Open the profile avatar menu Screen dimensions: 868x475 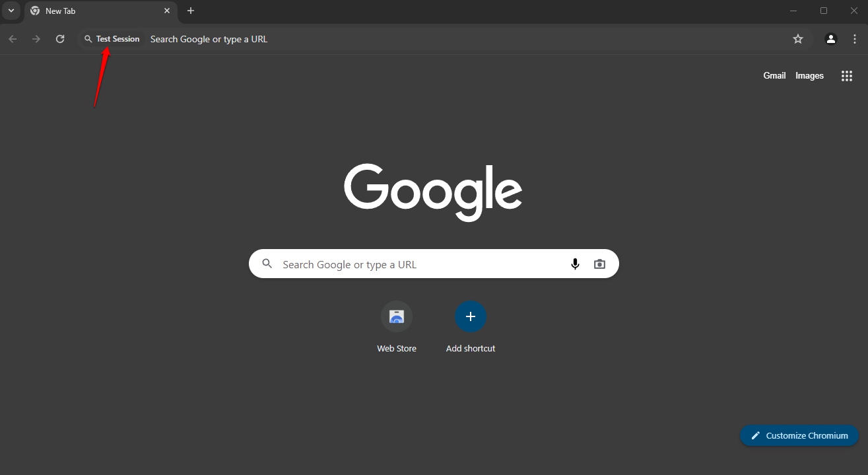point(831,39)
